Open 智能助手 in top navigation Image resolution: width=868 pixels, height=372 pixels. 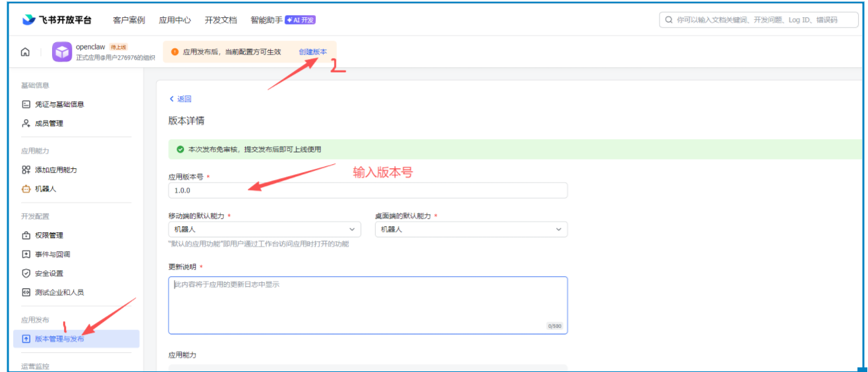coord(266,20)
